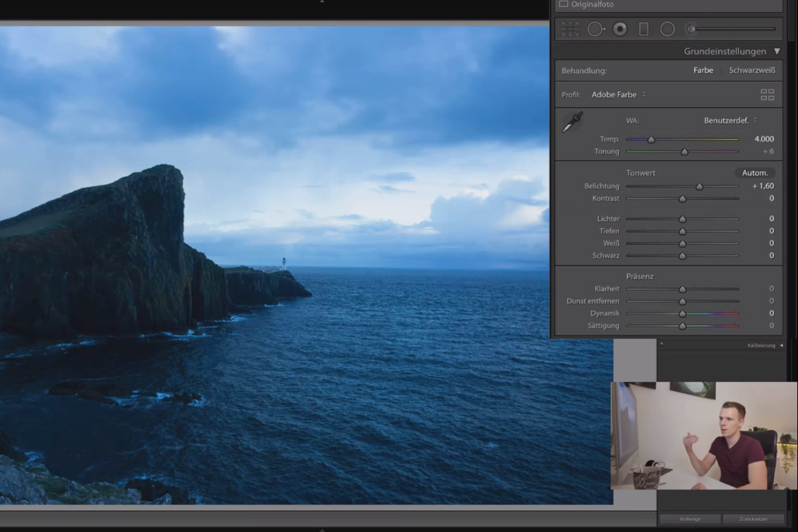Click the Temp. value field 4.000
The height and width of the screenshot is (532, 798).
click(x=764, y=139)
